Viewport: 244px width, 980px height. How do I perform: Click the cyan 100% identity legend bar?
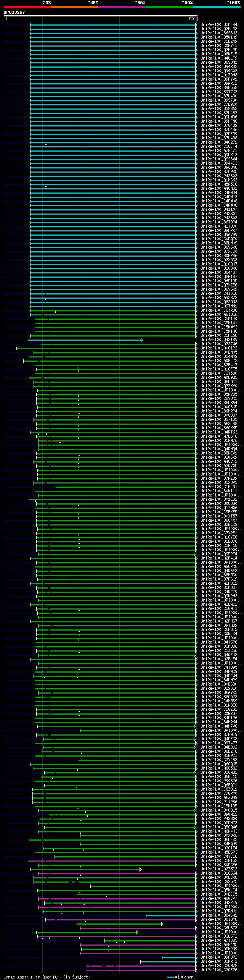216,7
